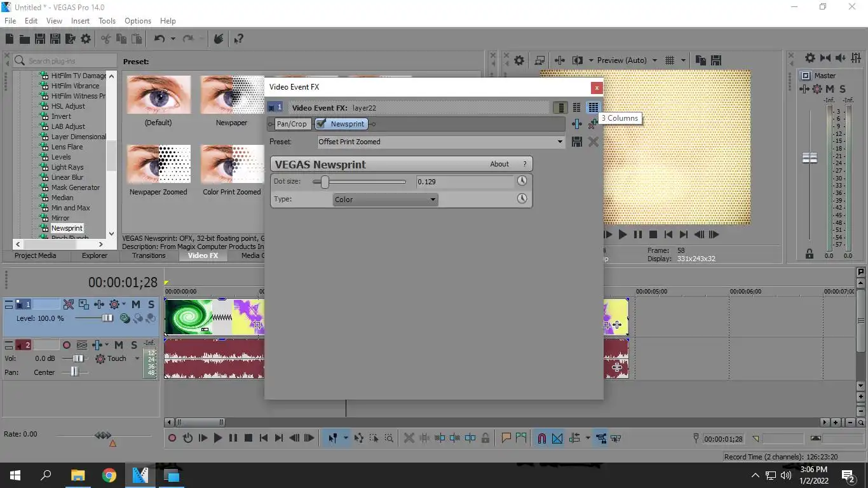This screenshot has width=868, height=488.
Task: Switch FX dialog to 3 Columns layout
Action: point(593,107)
